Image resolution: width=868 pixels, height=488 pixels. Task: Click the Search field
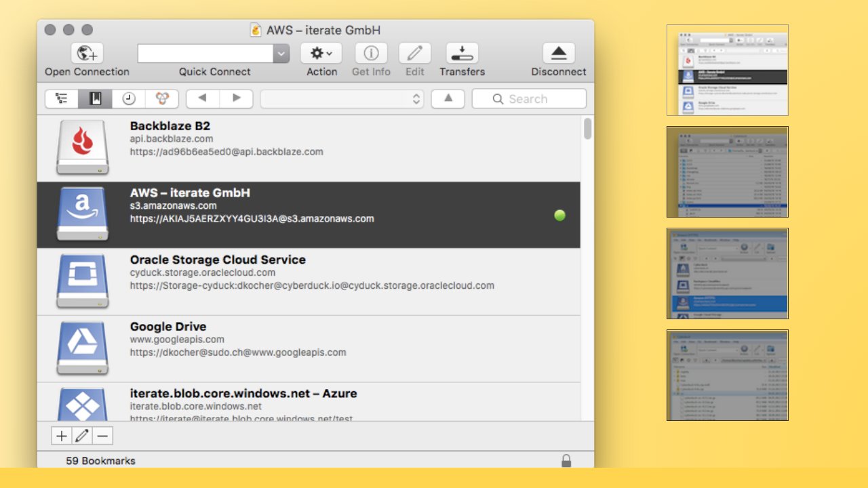[x=529, y=98]
